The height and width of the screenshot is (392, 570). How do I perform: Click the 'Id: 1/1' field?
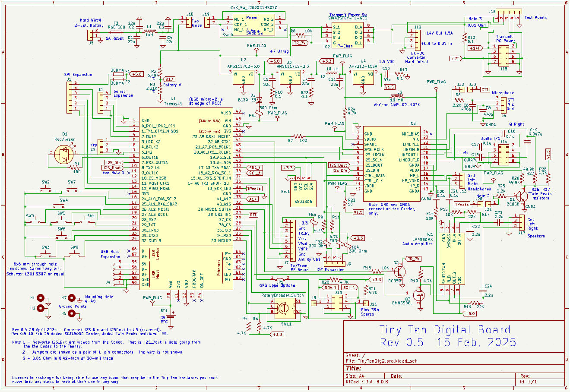pos(529,382)
